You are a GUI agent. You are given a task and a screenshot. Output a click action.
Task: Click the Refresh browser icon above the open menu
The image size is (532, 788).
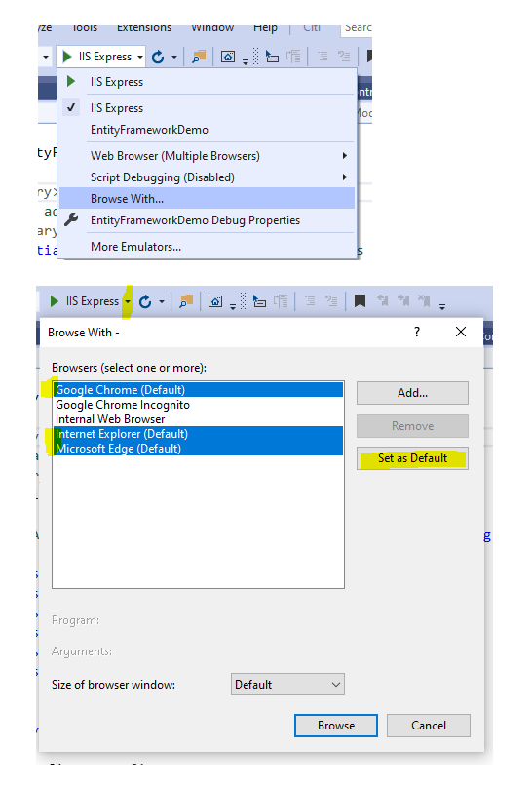[x=158, y=57]
